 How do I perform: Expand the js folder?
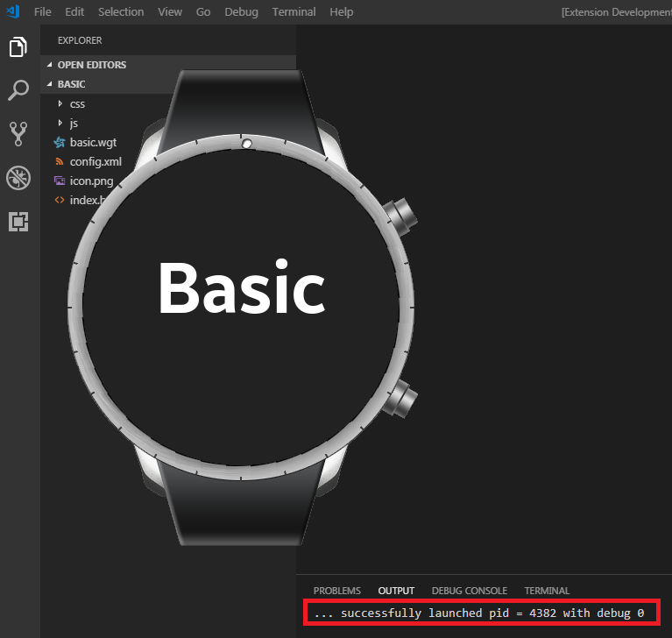coord(74,124)
